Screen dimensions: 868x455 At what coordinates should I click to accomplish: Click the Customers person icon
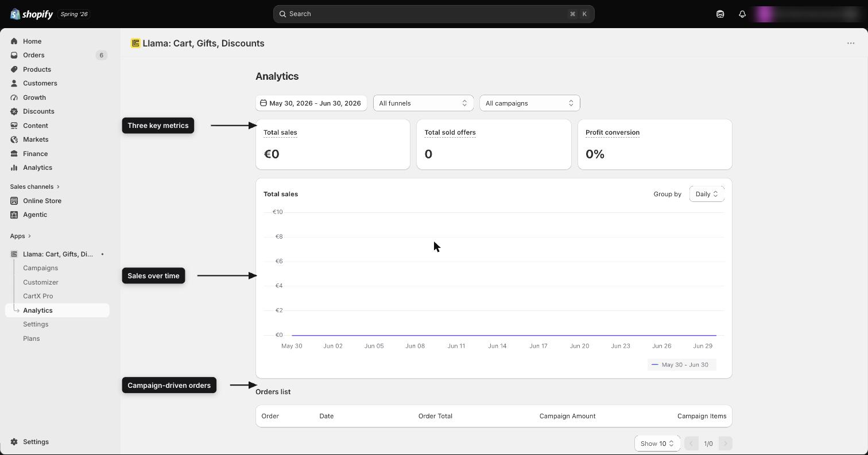(14, 83)
